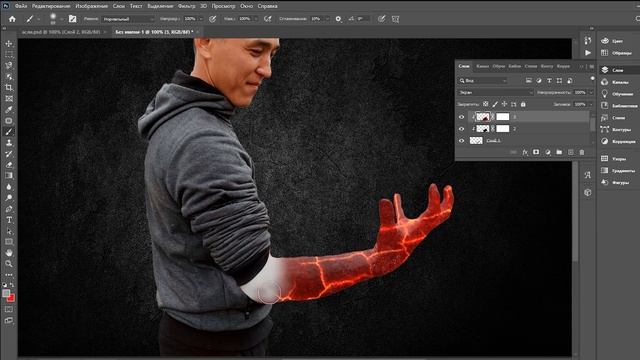Viewport: 640px width, 360px height.
Task: Select the Rectangular Marquee tool
Action: pyautogui.click(x=9, y=54)
